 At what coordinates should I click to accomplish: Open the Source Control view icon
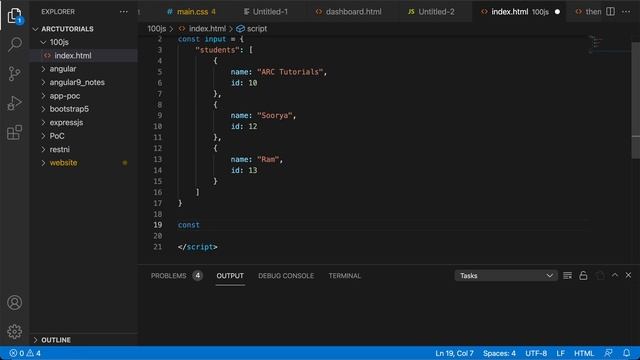[x=15, y=74]
